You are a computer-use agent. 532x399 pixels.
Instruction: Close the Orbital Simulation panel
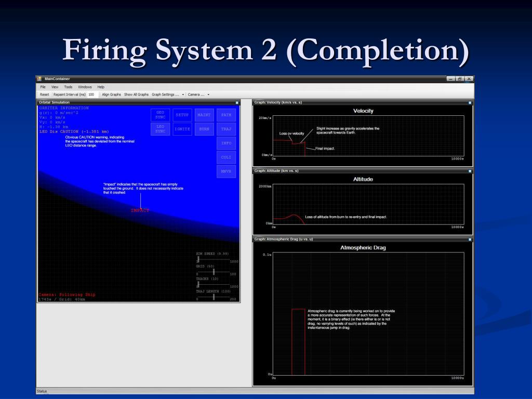tap(237, 102)
